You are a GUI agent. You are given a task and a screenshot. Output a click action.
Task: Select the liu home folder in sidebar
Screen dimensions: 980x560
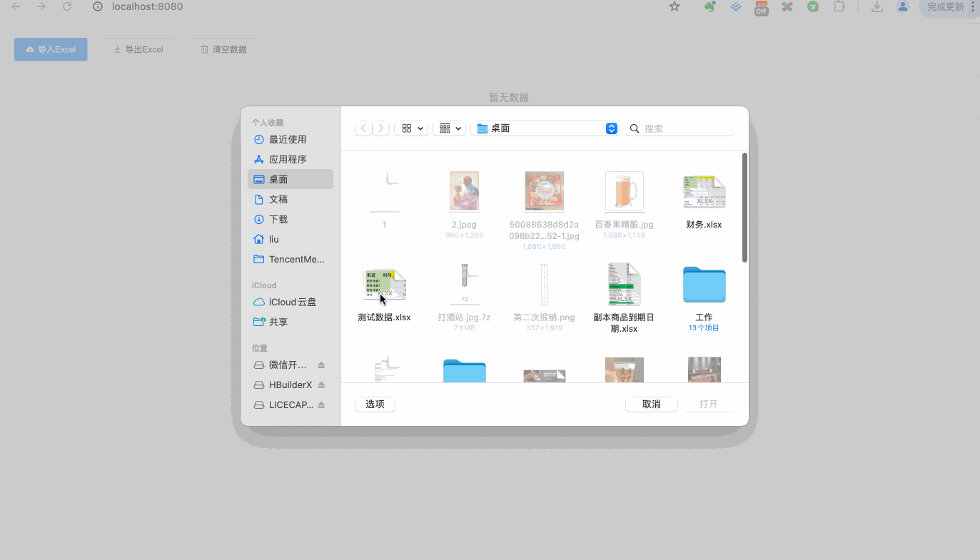click(x=291, y=239)
